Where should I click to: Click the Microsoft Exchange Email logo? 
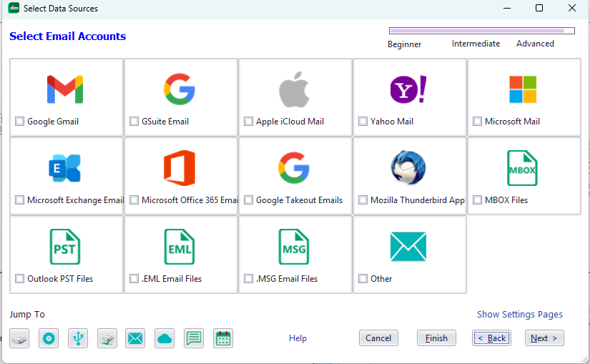click(64, 168)
